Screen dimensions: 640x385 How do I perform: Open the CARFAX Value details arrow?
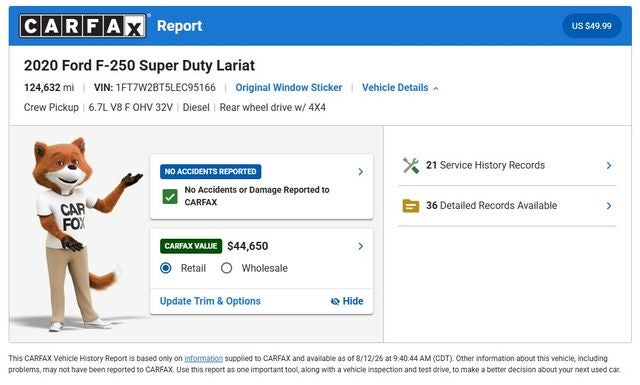[x=360, y=246]
